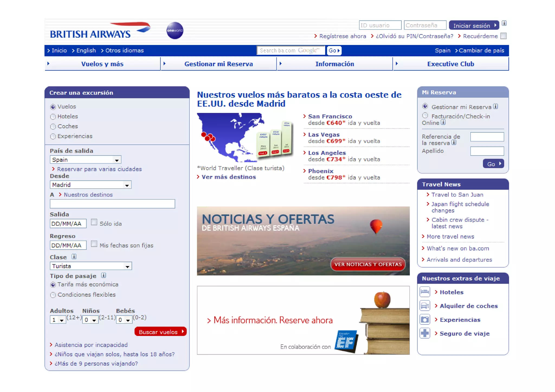The width and height of the screenshot is (555, 392).
Task: Open the Desde Madrid dropdown
Action: click(91, 185)
